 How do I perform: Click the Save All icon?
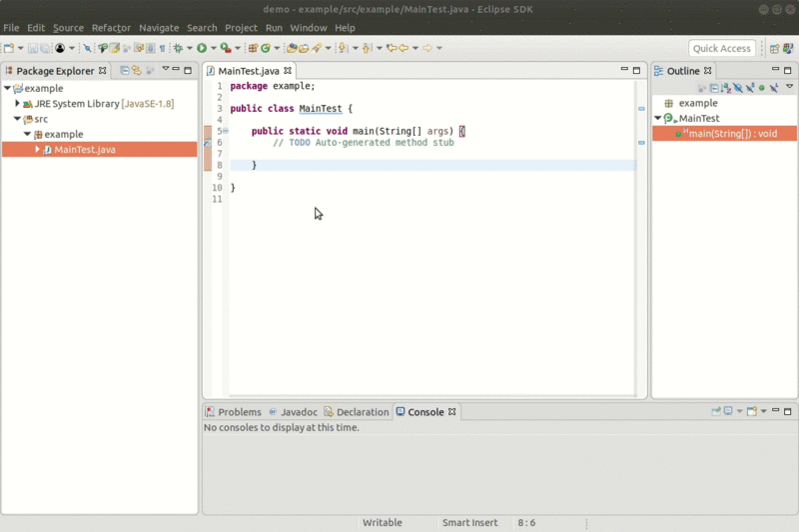tap(45, 48)
